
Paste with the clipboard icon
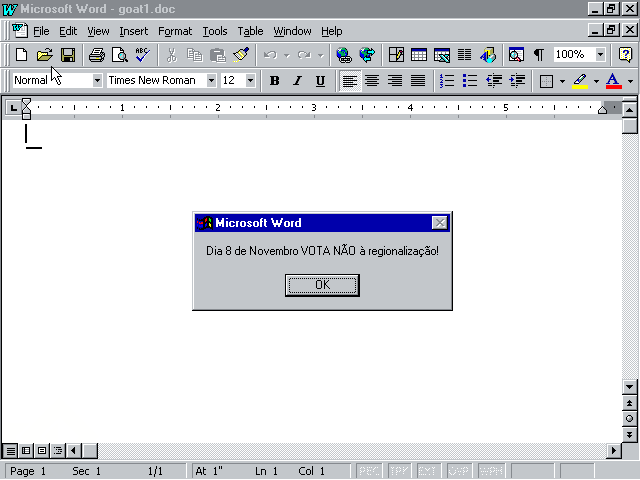218,55
